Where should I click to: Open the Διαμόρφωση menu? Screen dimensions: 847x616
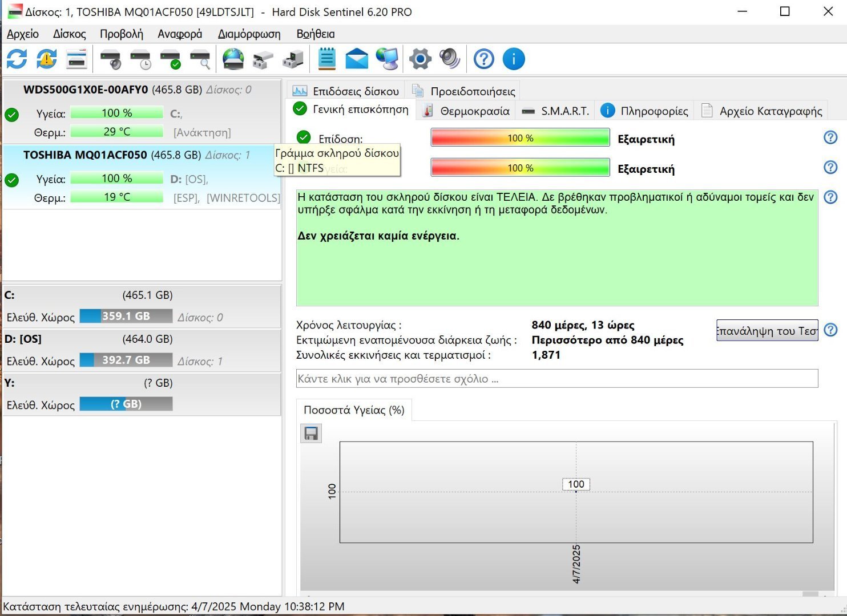tap(249, 34)
